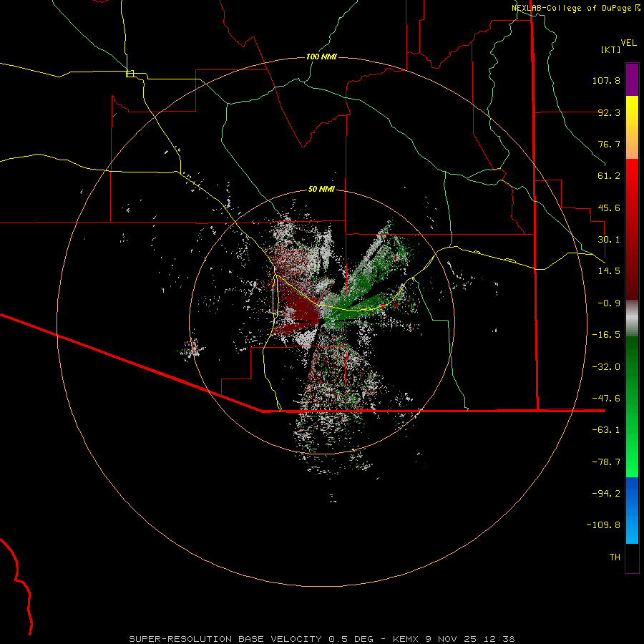This screenshot has width=644, height=644.
Task: Click the small yellow square highway marker
Action: pos(130,74)
